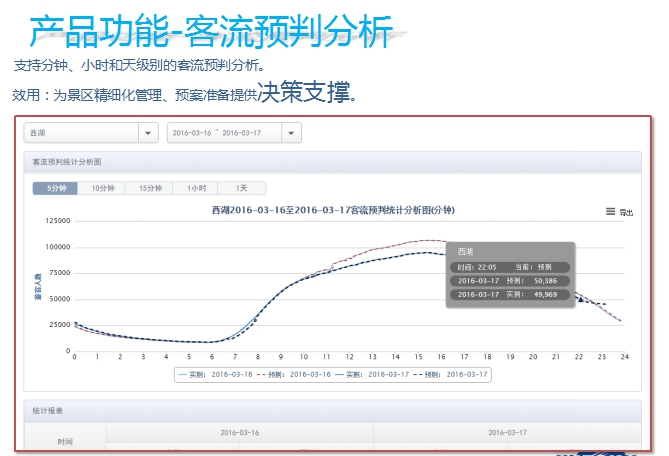
Task: Switch to the 10分钟 interval tab
Action: [102, 188]
